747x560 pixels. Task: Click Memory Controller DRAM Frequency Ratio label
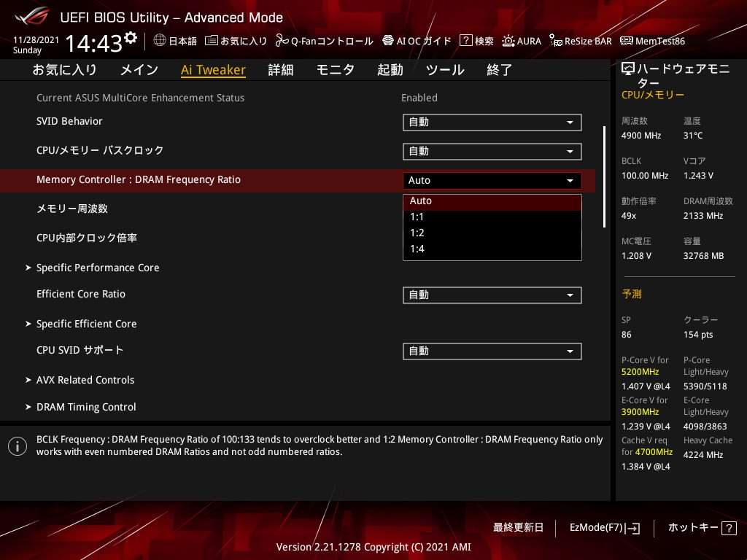pyautogui.click(x=139, y=180)
